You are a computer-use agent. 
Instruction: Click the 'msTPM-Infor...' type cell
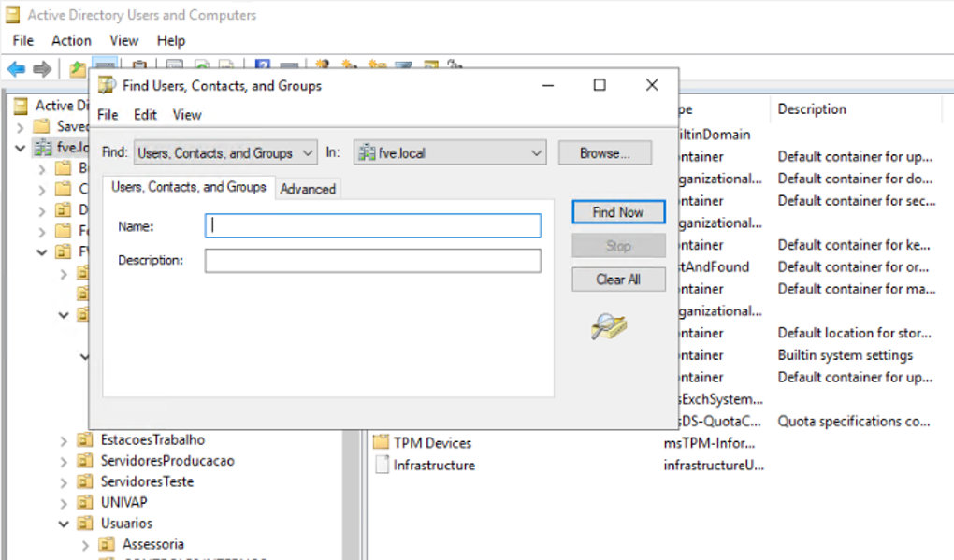point(709,443)
